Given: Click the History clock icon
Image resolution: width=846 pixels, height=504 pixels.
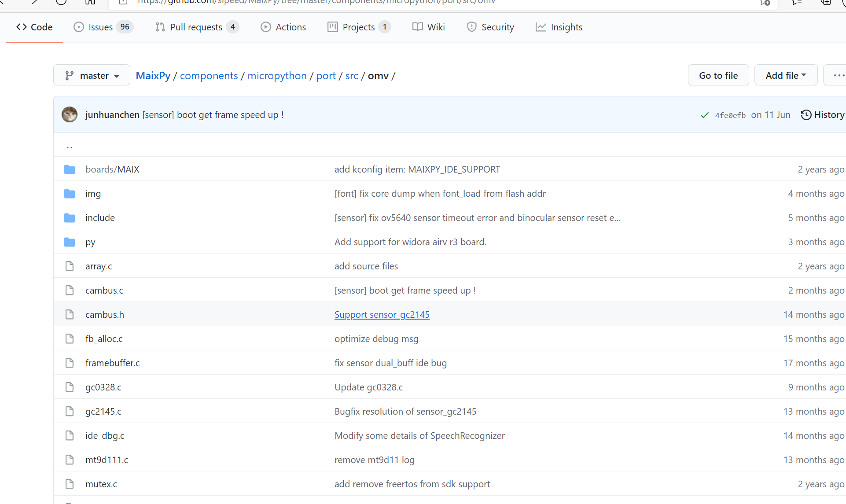Looking at the screenshot, I should click(806, 115).
